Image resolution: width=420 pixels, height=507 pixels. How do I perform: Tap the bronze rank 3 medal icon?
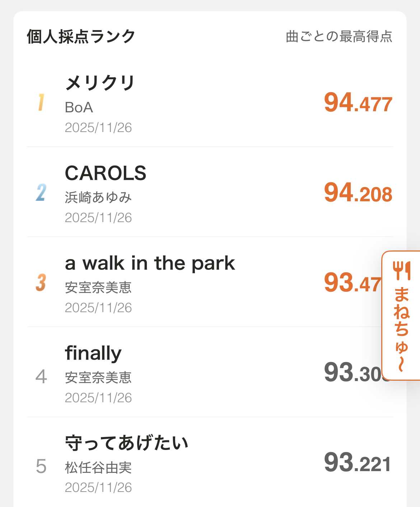point(41,282)
